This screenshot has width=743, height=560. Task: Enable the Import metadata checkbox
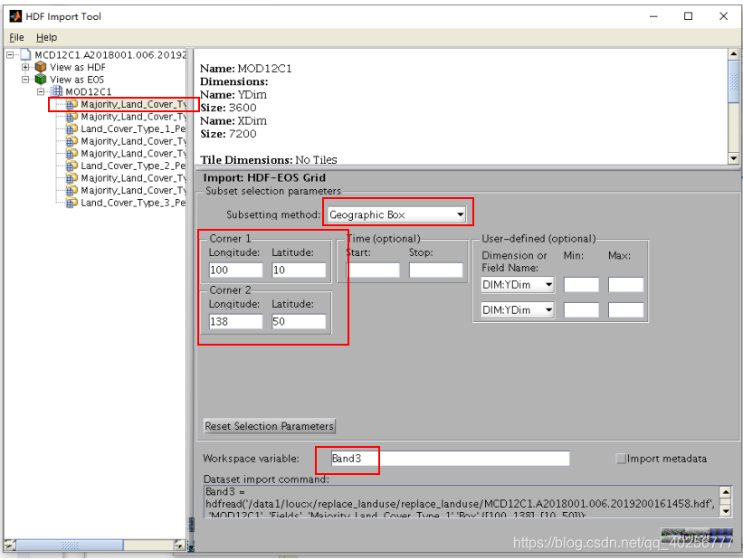[x=621, y=459]
